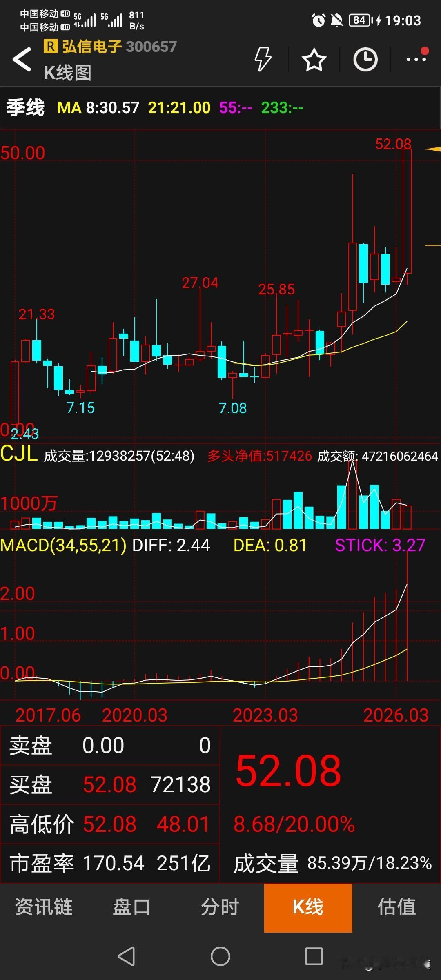The height and width of the screenshot is (980, 441).
Task: Tap the 21.33 peak label
Action: pos(36,314)
